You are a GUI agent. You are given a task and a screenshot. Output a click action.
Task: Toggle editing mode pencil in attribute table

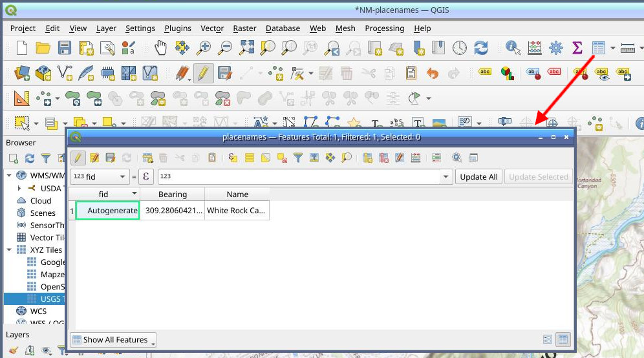78,158
